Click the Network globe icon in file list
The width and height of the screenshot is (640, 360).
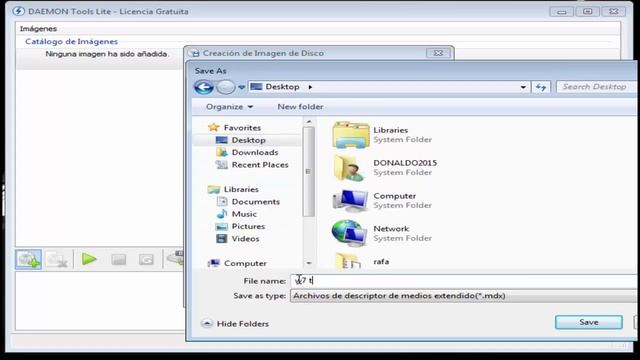click(349, 233)
